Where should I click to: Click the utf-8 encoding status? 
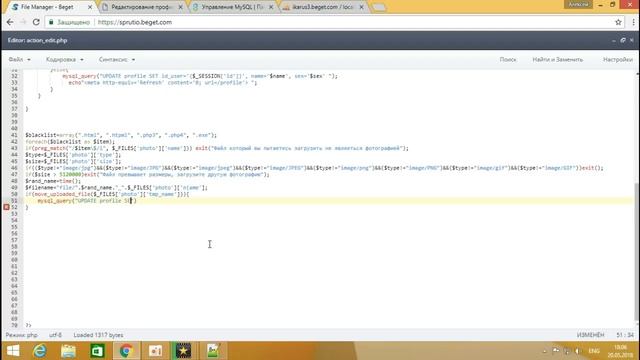[x=55, y=335]
